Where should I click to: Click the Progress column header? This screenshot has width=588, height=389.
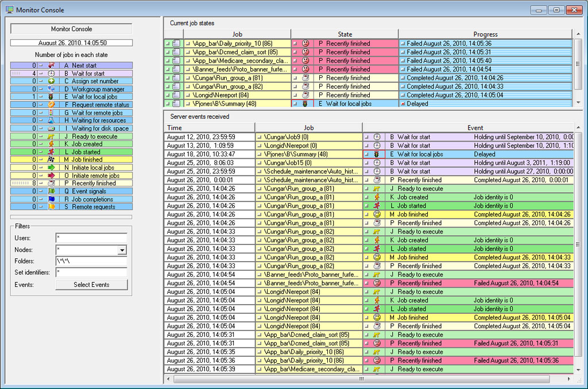point(485,34)
